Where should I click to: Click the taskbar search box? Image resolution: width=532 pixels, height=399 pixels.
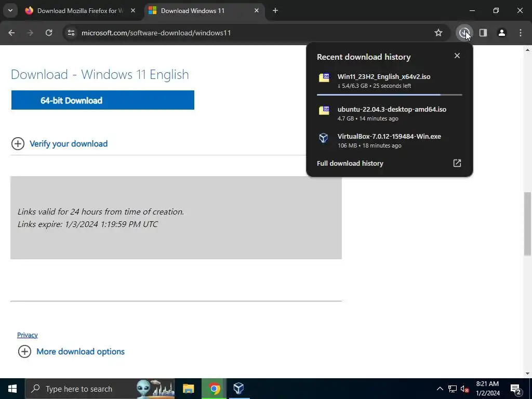(100, 389)
